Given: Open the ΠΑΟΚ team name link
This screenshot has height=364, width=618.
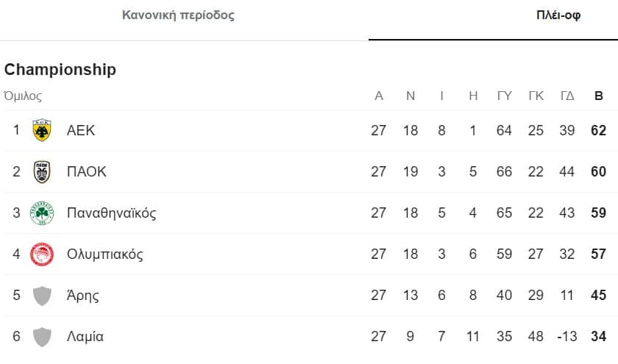Looking at the screenshot, I should (86, 172).
